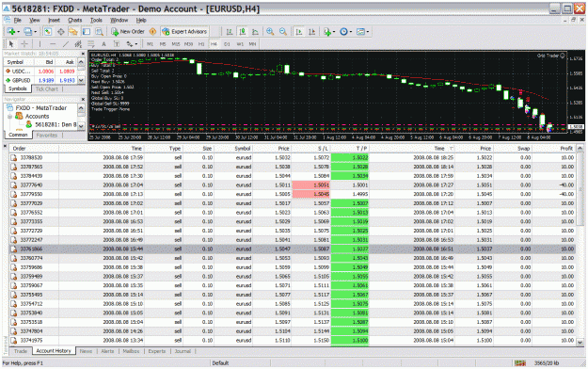Select the Vertical Line drawing tool
This screenshot has width=588, height=369.
coord(40,44)
